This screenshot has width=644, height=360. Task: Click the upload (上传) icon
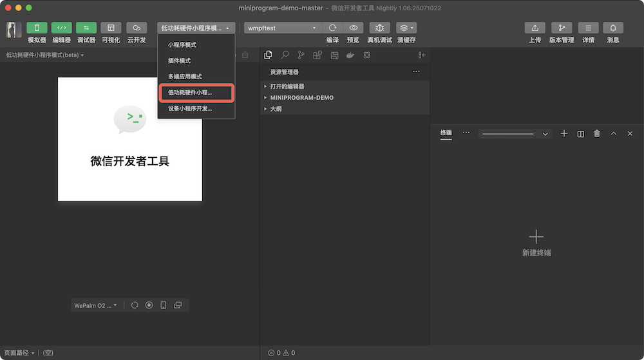535,28
